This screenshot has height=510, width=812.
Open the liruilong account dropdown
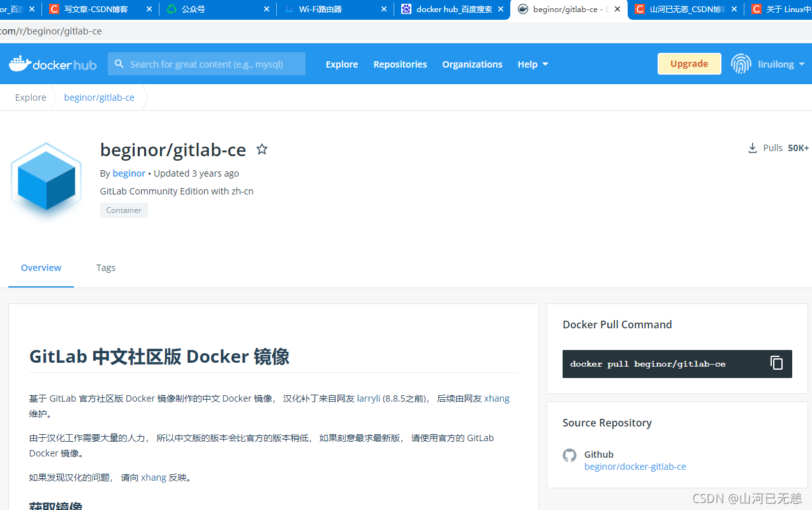pyautogui.click(x=781, y=64)
